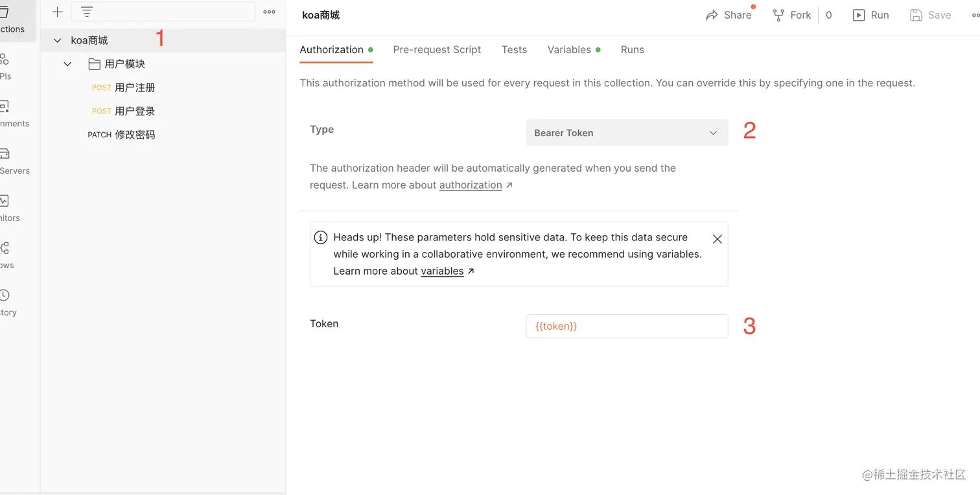980x495 pixels.
Task: Open the authorization learn more link
Action: coord(471,185)
